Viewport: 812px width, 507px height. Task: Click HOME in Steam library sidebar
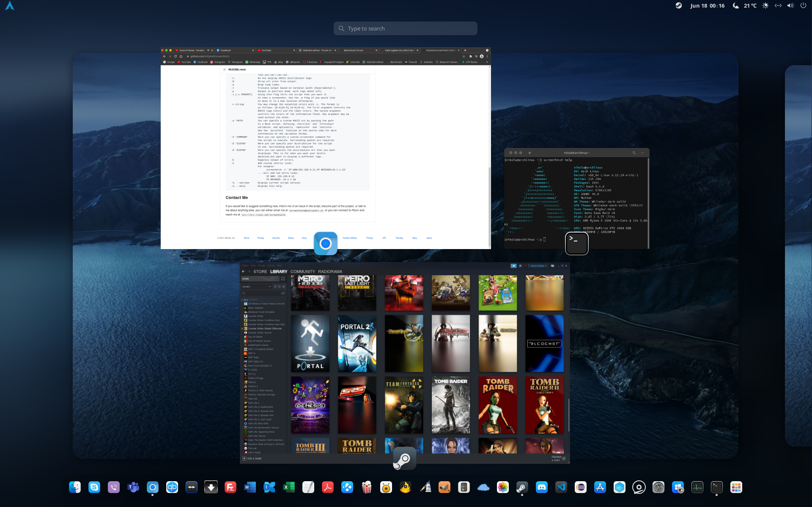point(261,279)
